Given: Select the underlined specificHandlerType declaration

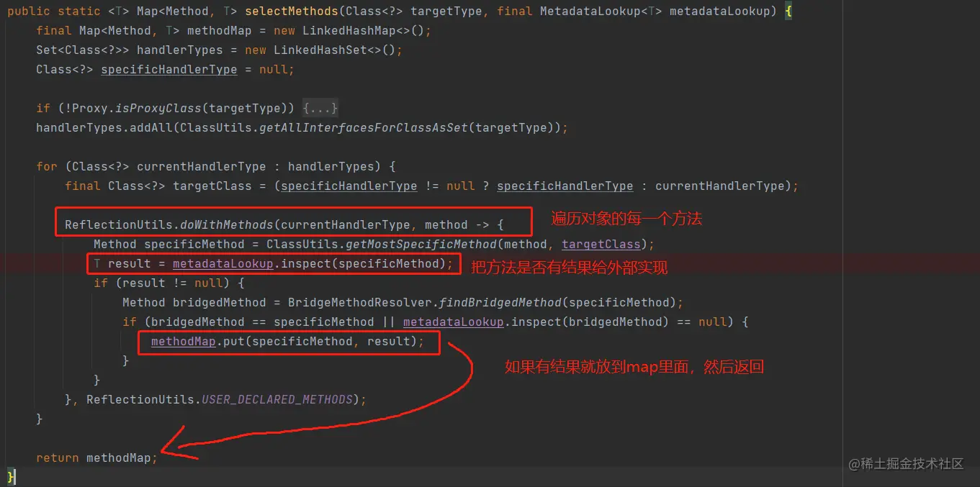Looking at the screenshot, I should [168, 69].
